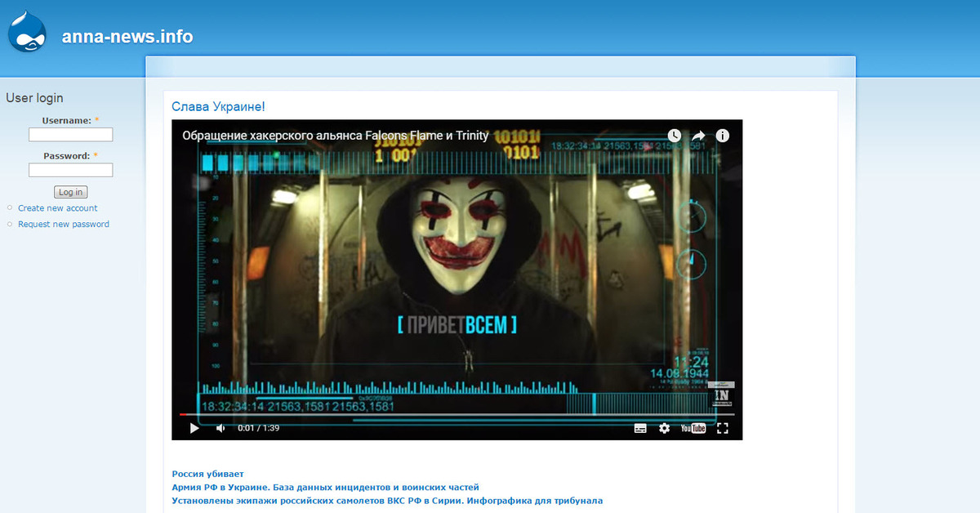
Task: Open the video share arrow icon
Action: (x=699, y=136)
